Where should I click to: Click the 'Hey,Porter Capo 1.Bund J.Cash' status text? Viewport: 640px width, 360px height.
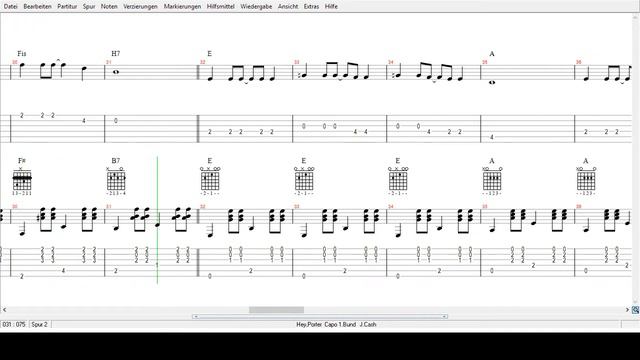click(336, 324)
